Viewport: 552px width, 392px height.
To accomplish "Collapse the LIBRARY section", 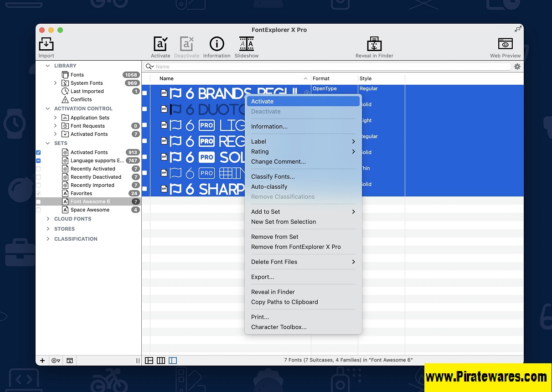I will (47, 66).
